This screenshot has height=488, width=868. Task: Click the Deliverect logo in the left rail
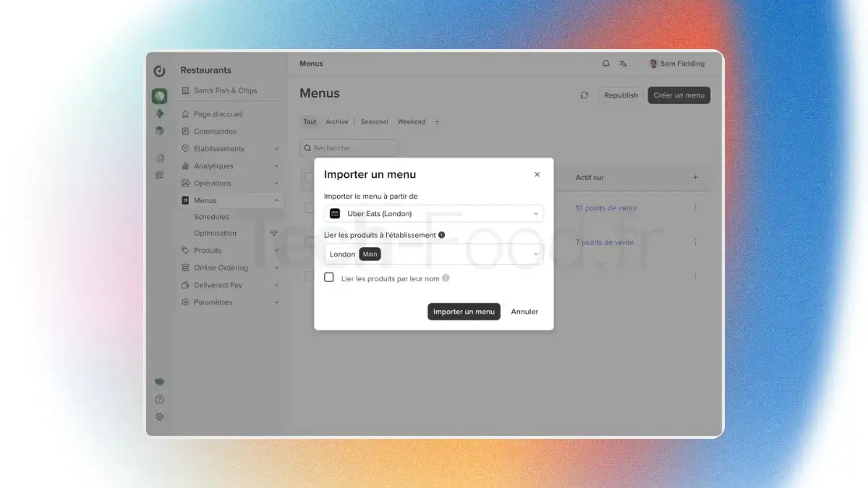160,71
